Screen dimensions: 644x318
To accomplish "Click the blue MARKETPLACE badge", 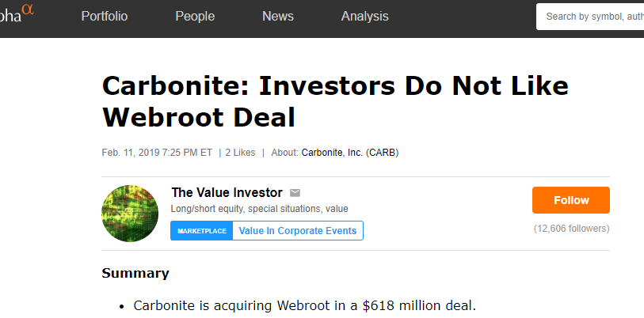I will click(202, 231).
